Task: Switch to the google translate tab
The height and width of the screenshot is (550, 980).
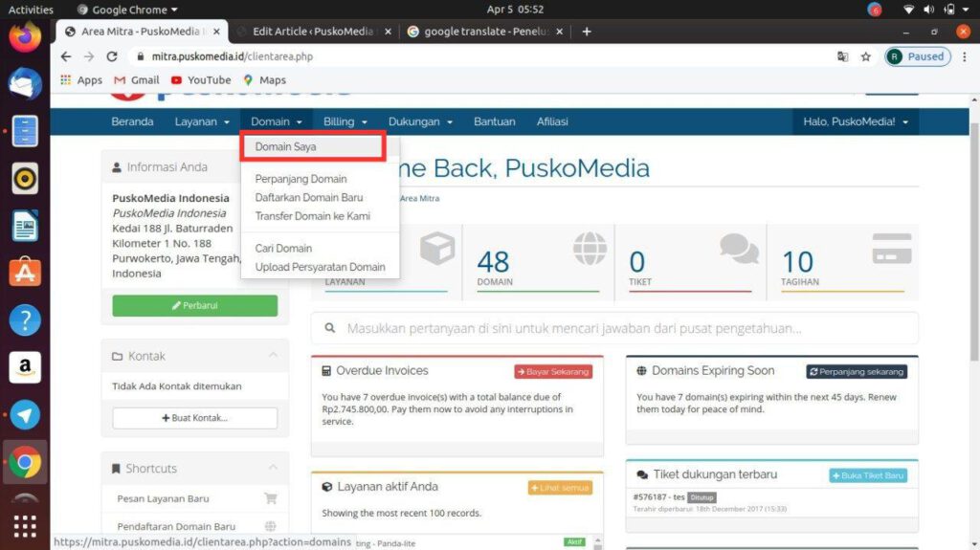Action: point(485,32)
